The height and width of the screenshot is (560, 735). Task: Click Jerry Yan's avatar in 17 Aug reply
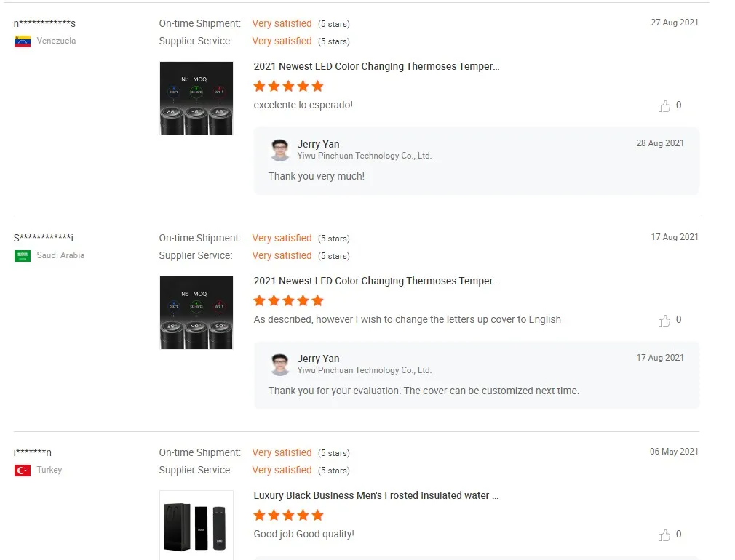point(279,364)
